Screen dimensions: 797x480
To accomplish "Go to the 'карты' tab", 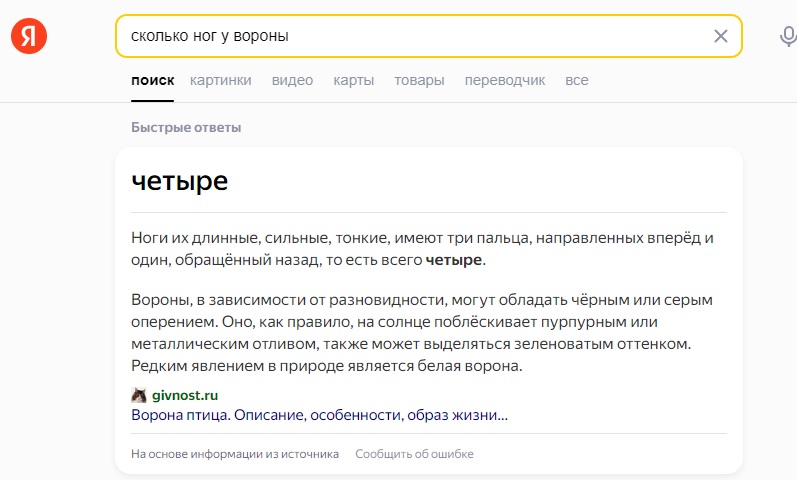I will [354, 80].
